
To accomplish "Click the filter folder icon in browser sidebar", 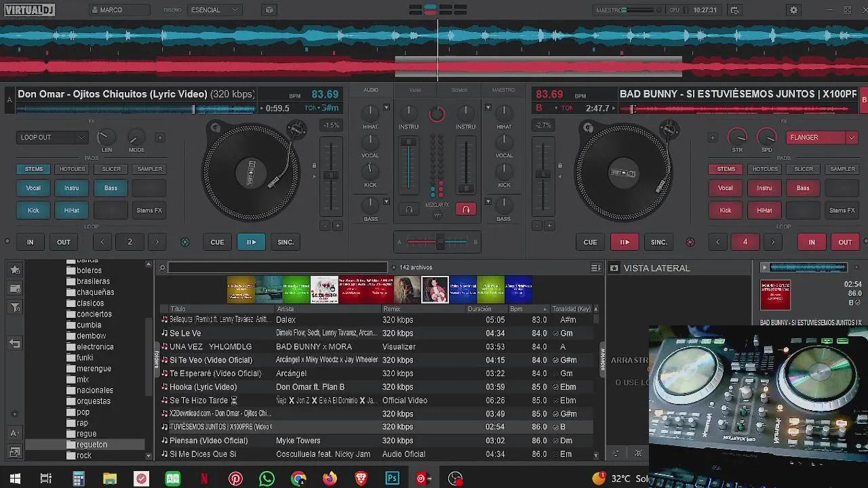I will tap(15, 308).
